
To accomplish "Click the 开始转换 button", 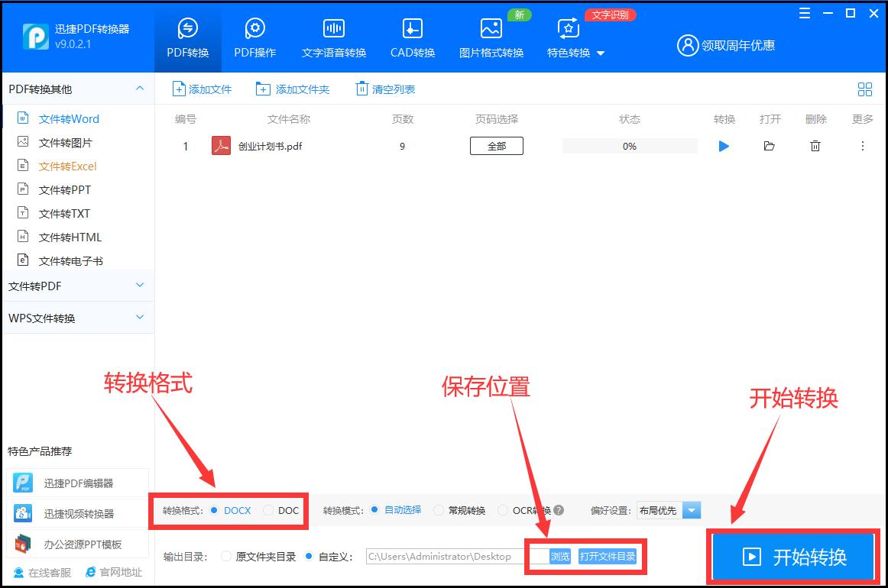I will pos(792,557).
